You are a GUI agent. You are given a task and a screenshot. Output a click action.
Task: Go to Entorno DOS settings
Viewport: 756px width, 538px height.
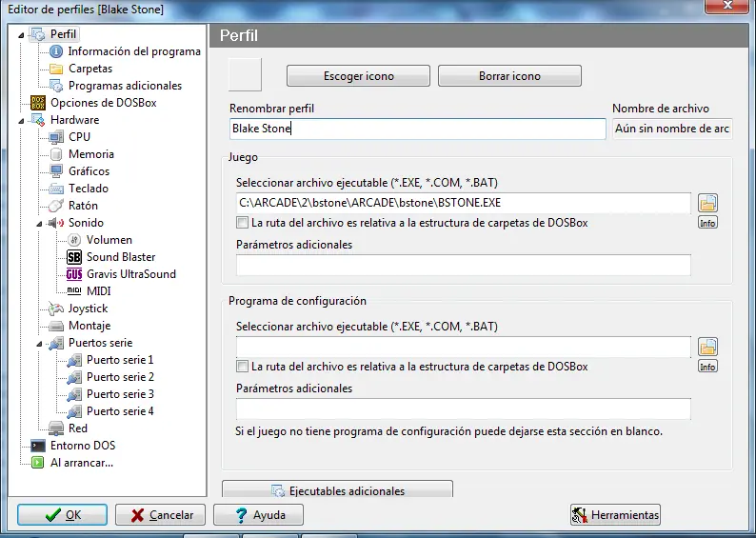pos(83,446)
